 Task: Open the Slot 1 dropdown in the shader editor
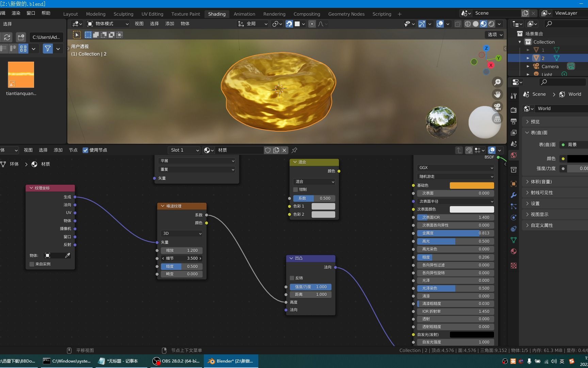pyautogui.click(x=184, y=150)
